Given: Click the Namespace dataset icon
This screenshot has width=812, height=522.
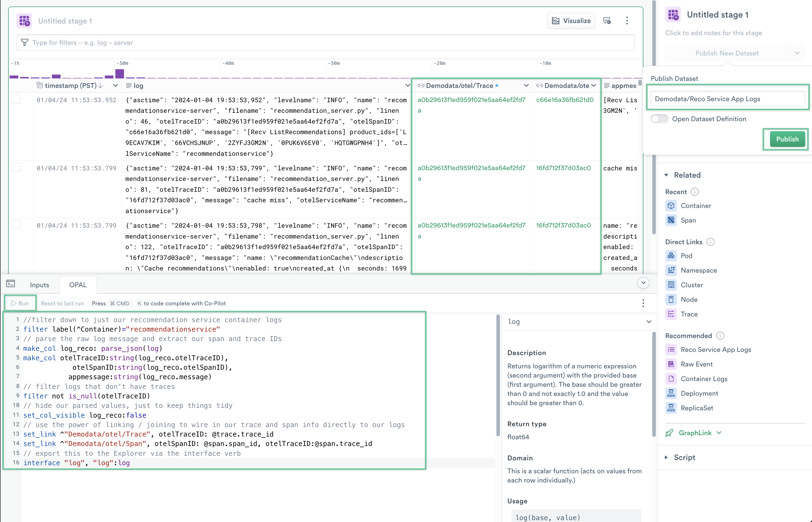Looking at the screenshot, I should 671,270.
